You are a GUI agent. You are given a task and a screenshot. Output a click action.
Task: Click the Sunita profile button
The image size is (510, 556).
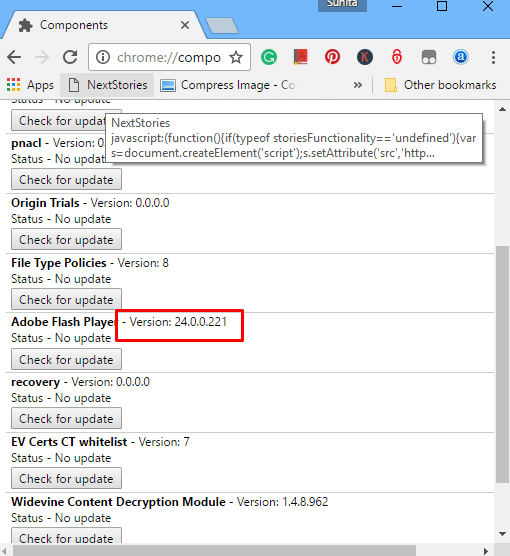[342, 5]
